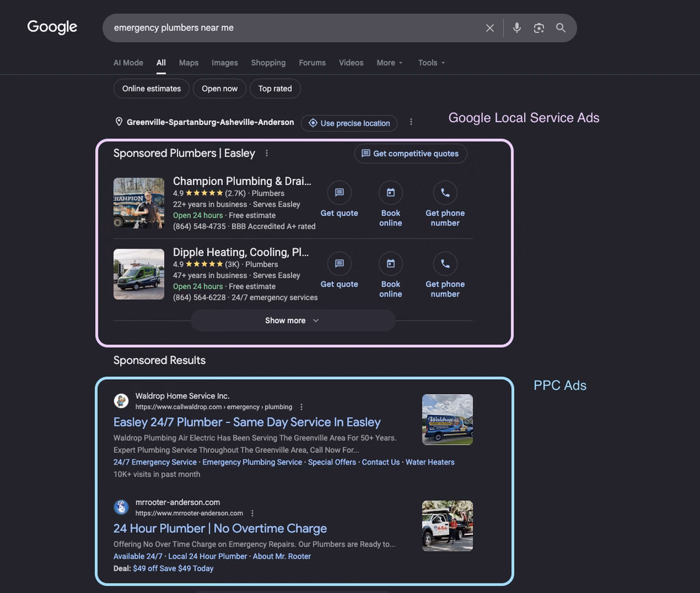Open three-dot menu beside mrrooter-anderson.com URL
Image resolution: width=700 pixels, height=593 pixels.
pyautogui.click(x=252, y=513)
